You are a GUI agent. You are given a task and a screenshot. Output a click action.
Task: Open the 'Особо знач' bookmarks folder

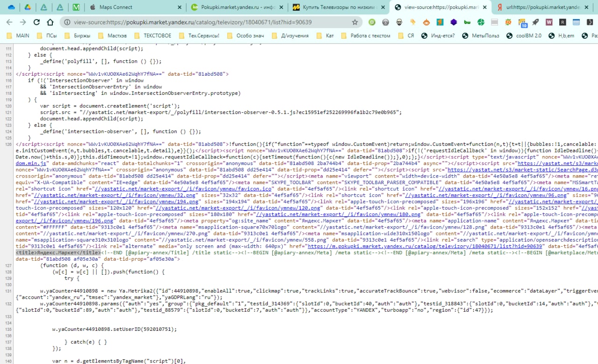pyautogui.click(x=246, y=36)
